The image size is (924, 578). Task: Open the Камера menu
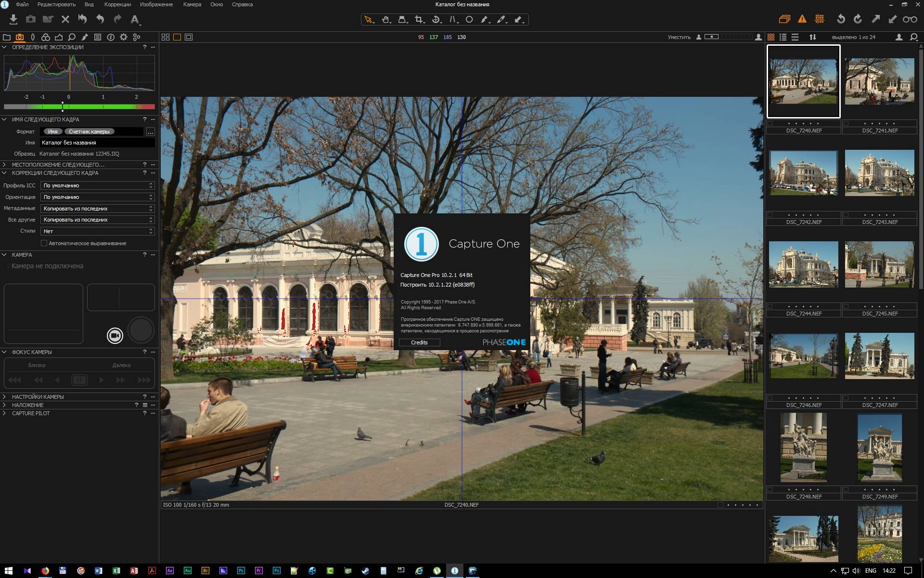tap(192, 4)
